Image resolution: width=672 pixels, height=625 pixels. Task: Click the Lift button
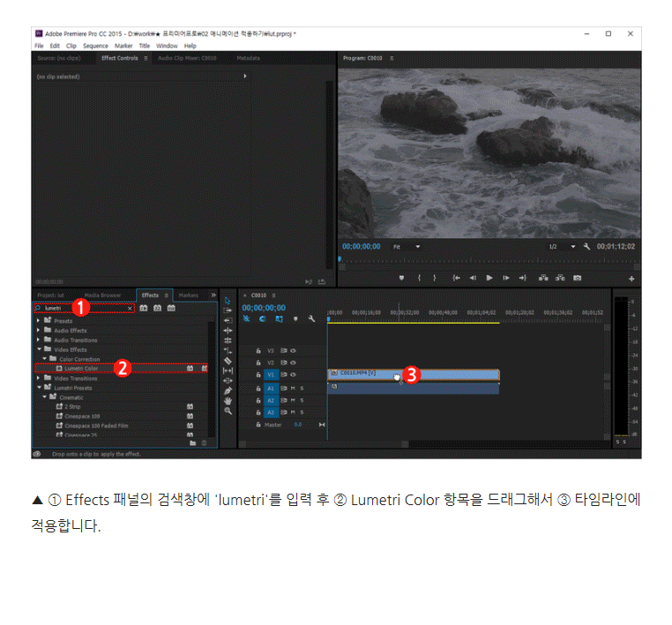click(543, 278)
